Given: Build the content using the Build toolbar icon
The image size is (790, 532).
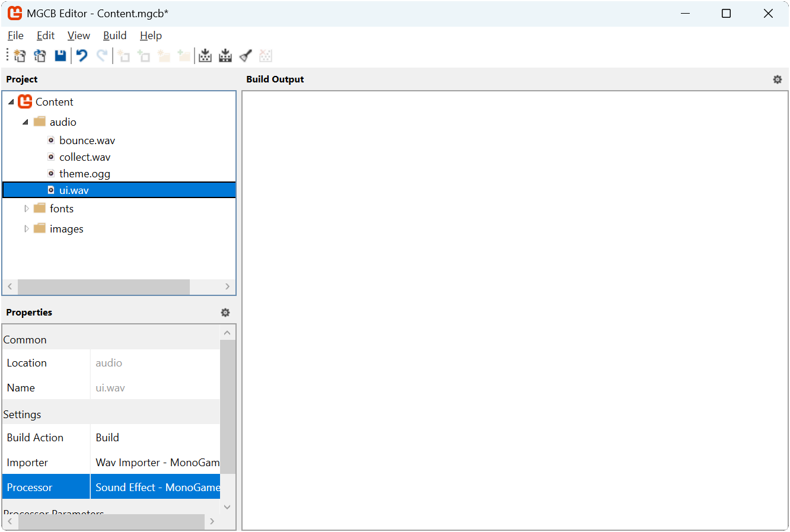Looking at the screenshot, I should coord(205,55).
